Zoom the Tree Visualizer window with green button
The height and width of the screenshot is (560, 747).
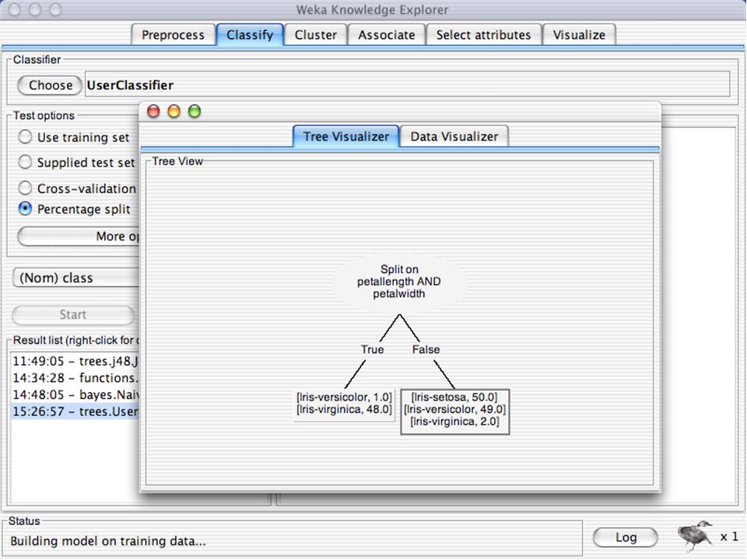click(x=195, y=111)
